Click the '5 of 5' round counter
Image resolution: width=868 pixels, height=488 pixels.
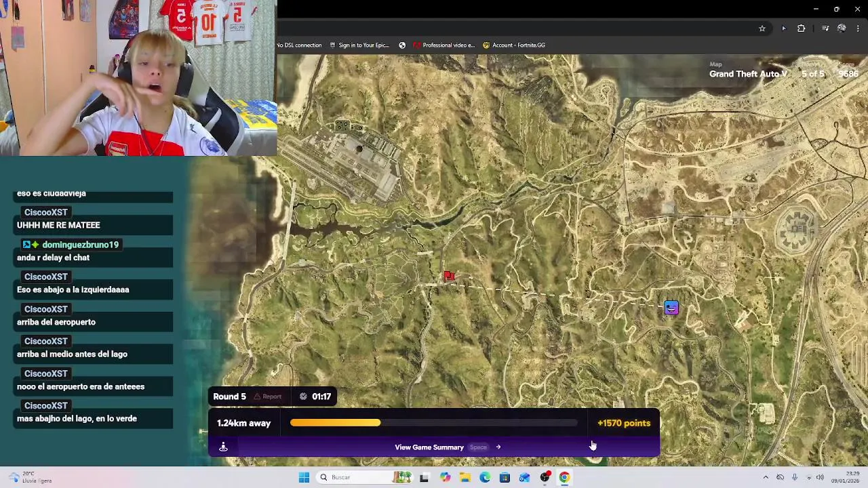pos(812,74)
